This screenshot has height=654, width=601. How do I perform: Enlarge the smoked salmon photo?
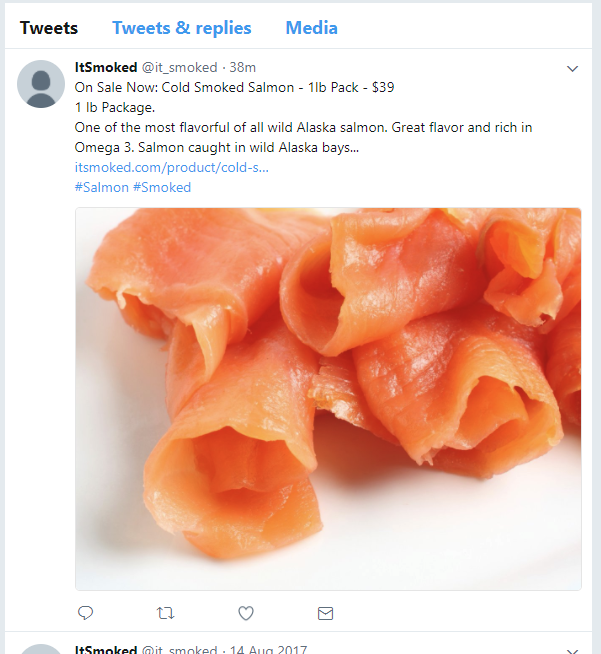tap(328, 398)
